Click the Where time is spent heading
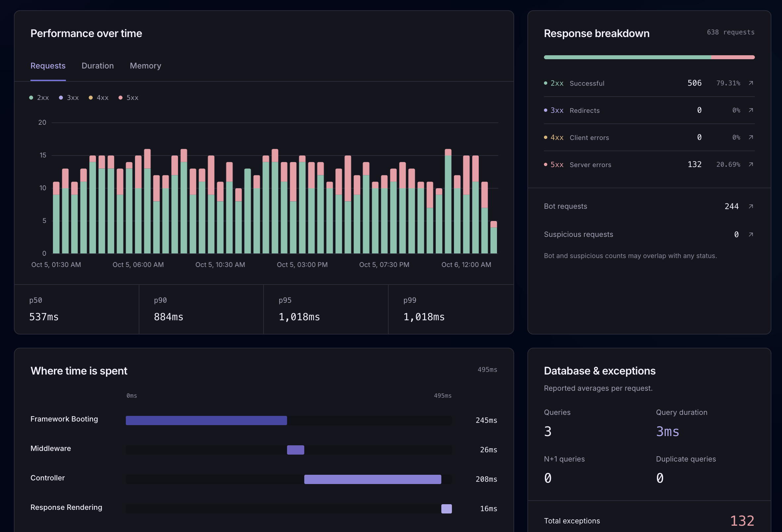The image size is (782, 532). pyautogui.click(x=79, y=371)
